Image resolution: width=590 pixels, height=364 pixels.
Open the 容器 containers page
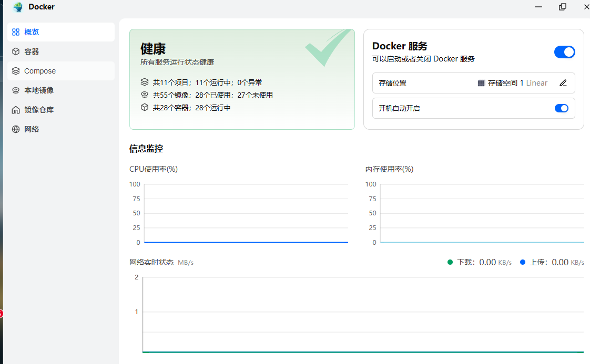[x=61, y=51]
